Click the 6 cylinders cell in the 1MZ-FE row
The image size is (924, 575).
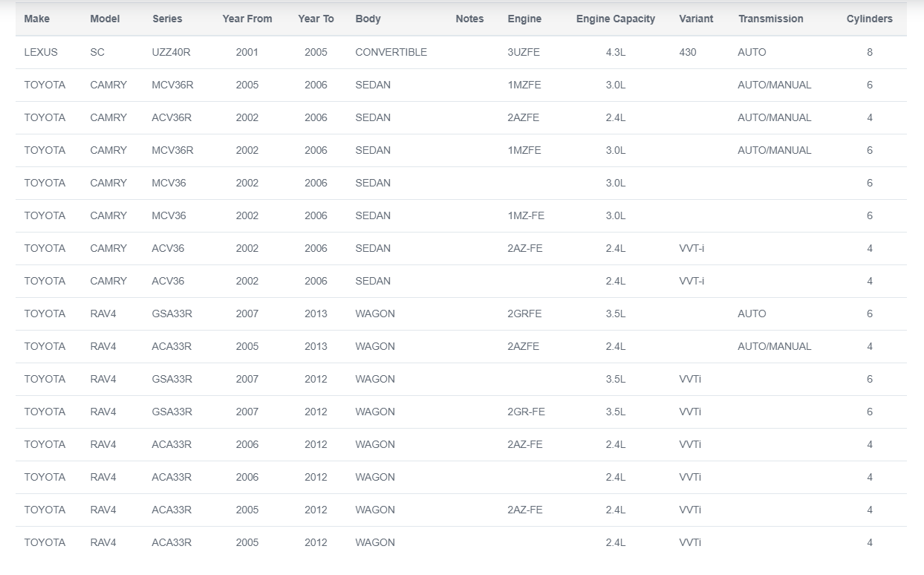[870, 215]
